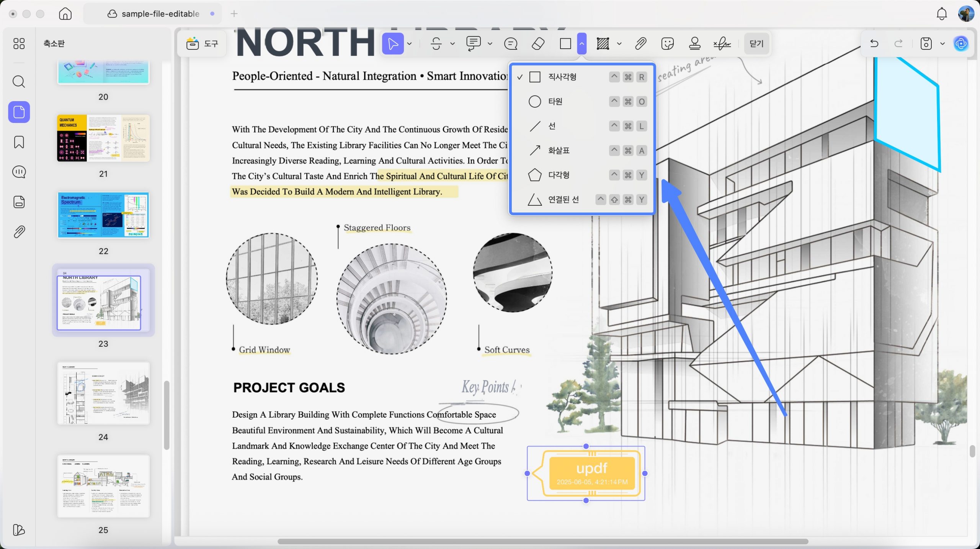The width and height of the screenshot is (980, 549).
Task: Open page 21 Quantum Mechanics thumbnail
Action: pyautogui.click(x=103, y=138)
